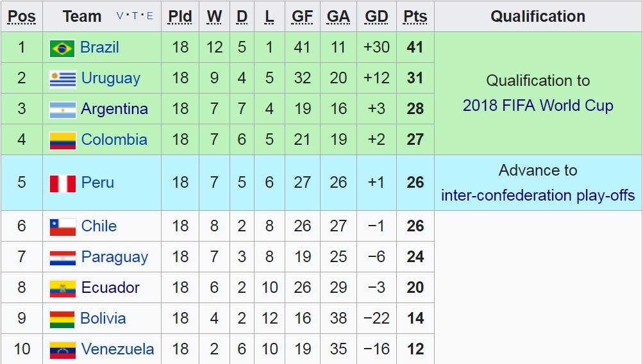Screen dimensions: 643x364
Task: Click the Chile flag icon
Action: coord(62,227)
